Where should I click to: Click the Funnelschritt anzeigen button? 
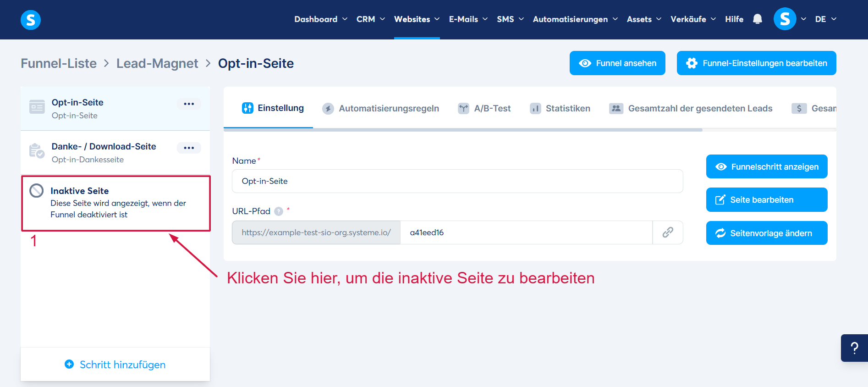[x=767, y=166]
